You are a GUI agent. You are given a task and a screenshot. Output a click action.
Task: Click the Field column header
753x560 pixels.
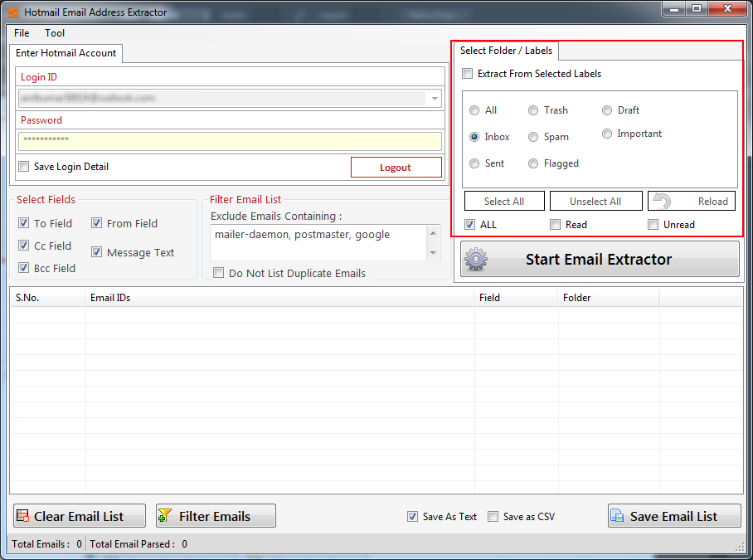pyautogui.click(x=517, y=298)
